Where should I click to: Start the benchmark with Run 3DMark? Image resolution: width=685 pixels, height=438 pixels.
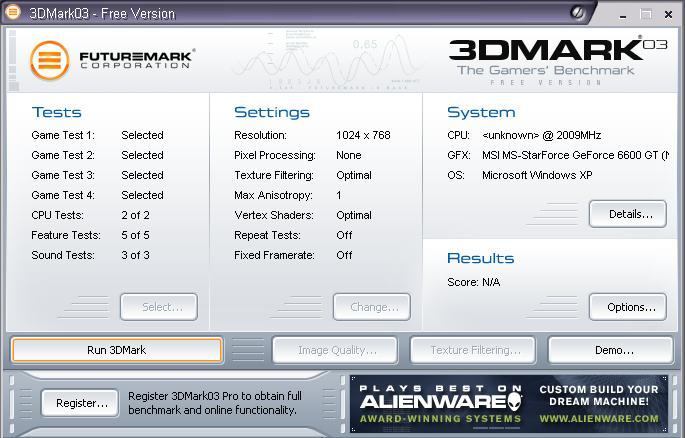117,350
